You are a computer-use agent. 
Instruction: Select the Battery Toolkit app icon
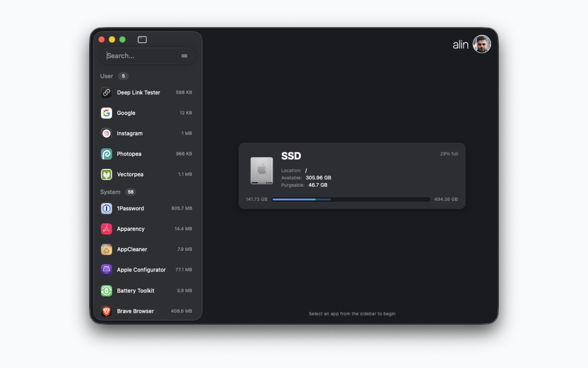click(106, 291)
